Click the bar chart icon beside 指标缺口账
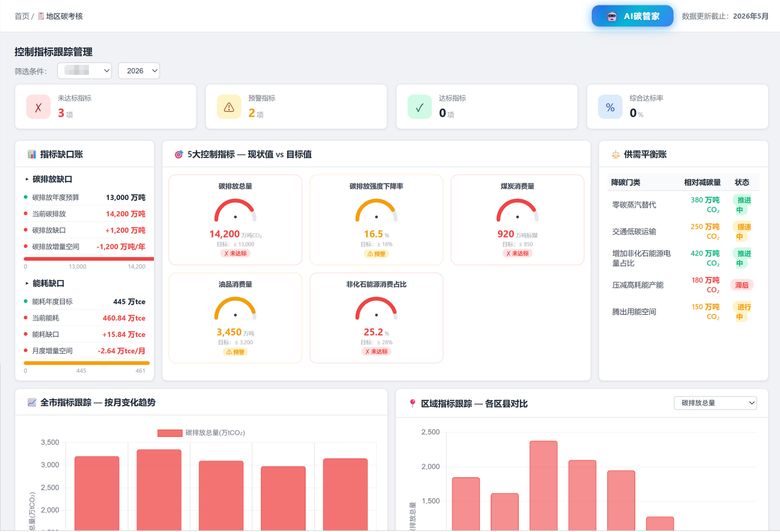 (32, 154)
